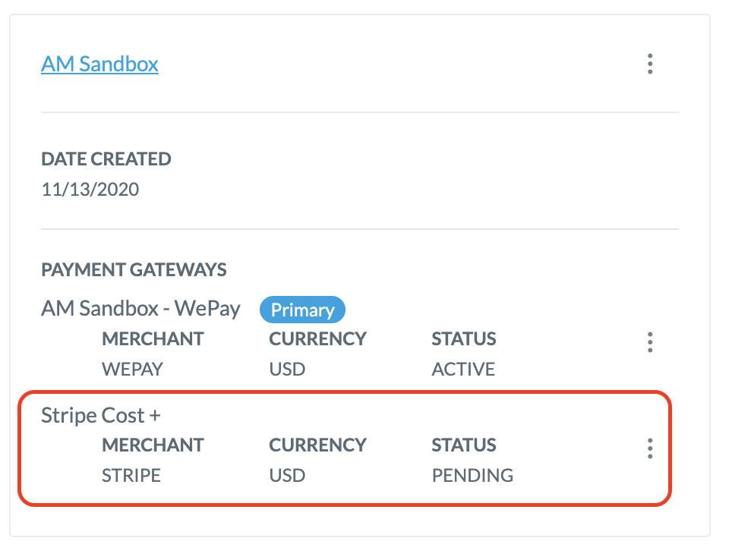The height and width of the screenshot is (560, 729).
Task: Click the MERCHANT column header under WePay
Action: [153, 339]
